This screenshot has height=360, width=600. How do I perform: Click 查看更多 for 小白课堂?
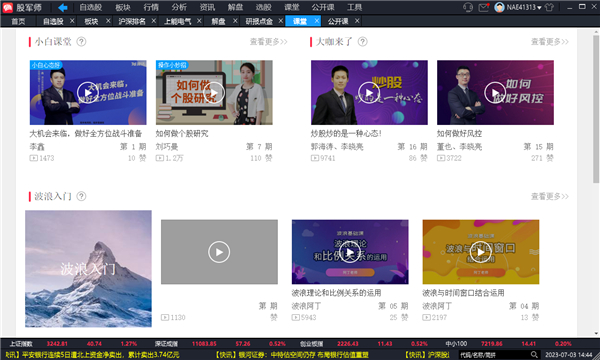[x=269, y=42]
